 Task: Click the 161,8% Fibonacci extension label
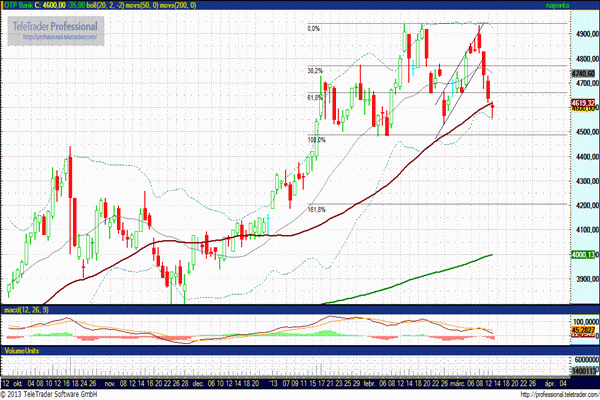pyautogui.click(x=316, y=209)
